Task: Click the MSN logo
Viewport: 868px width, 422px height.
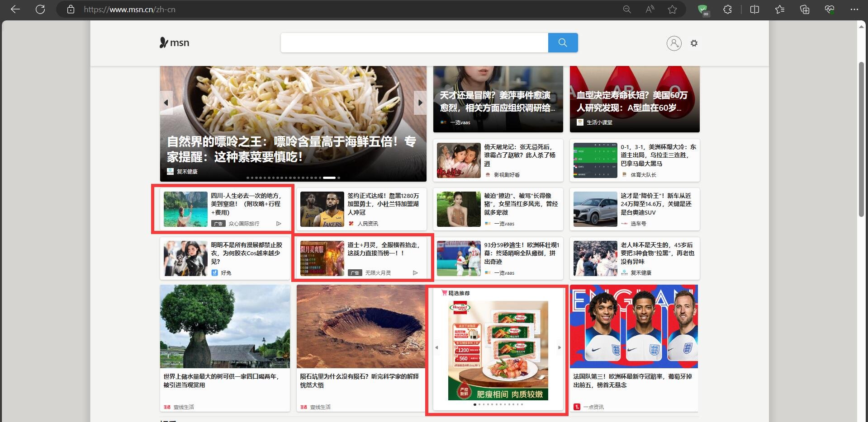Action: [174, 42]
